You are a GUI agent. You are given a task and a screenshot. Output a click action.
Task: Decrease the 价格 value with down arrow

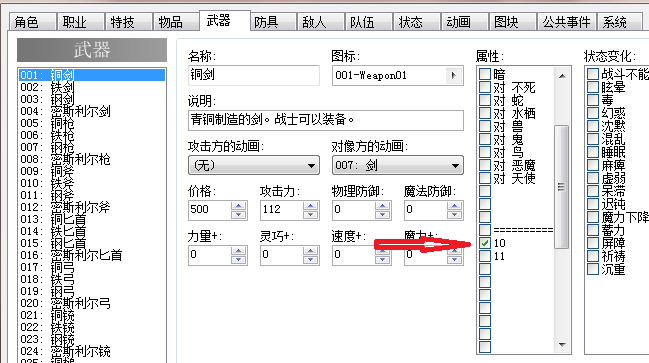239,214
